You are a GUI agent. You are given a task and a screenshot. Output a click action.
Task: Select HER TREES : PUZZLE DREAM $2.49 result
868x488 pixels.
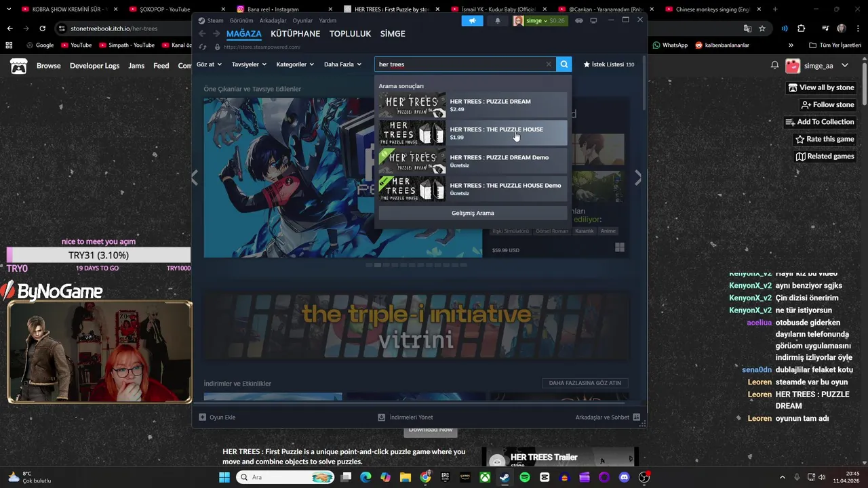pyautogui.click(x=473, y=105)
